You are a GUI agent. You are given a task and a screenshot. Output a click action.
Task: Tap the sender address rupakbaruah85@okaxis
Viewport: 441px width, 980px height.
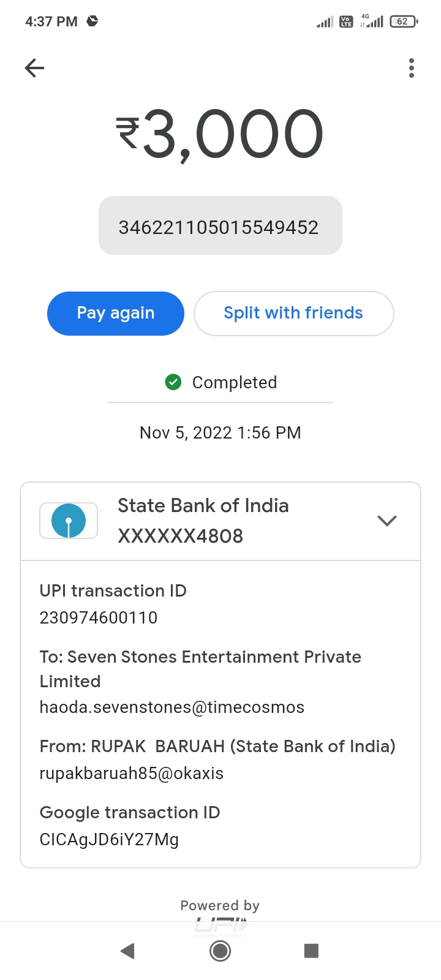point(132,773)
